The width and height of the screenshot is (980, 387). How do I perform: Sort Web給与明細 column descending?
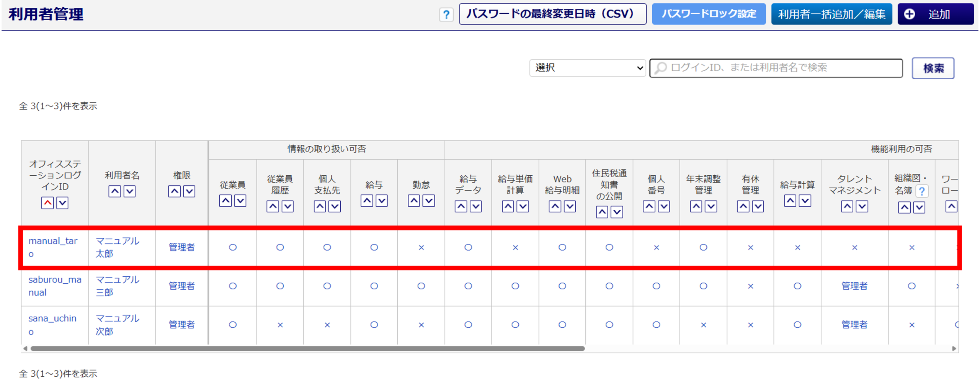coord(570,206)
